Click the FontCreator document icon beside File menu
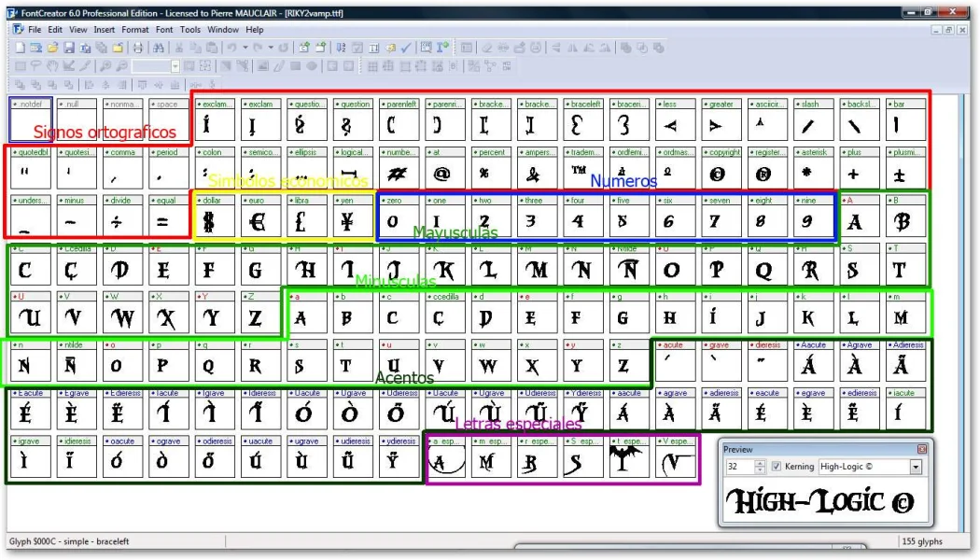Image resolution: width=980 pixels, height=560 pixels. tap(18, 29)
